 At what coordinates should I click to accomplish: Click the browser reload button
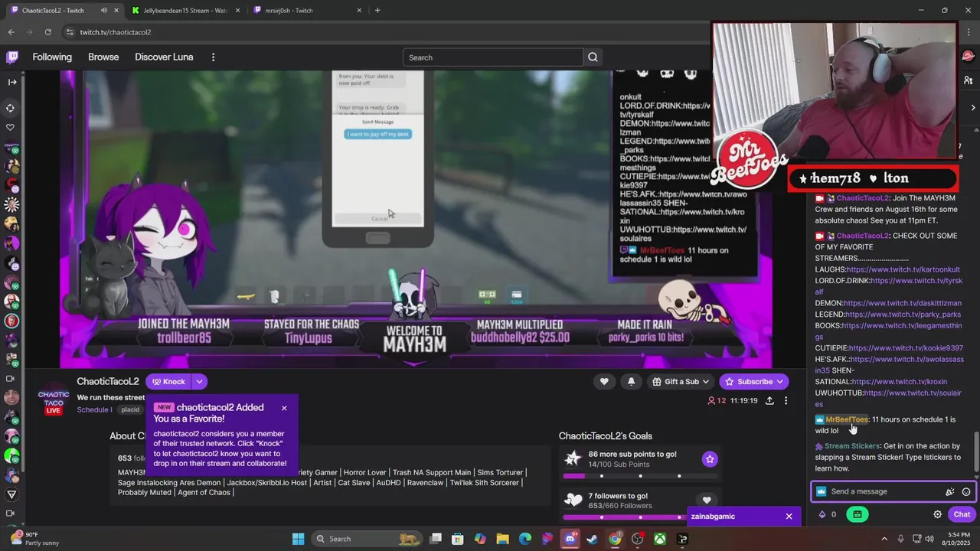coord(47,32)
